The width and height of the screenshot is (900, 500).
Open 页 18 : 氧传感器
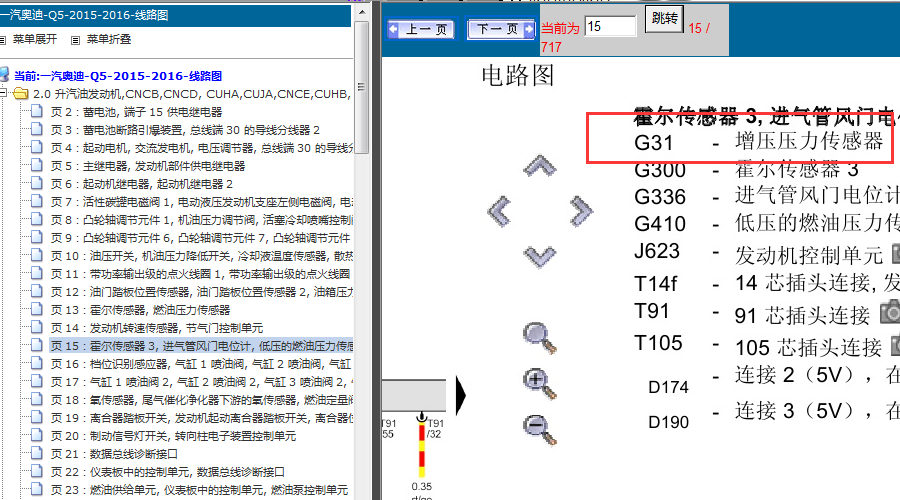(x=201, y=400)
